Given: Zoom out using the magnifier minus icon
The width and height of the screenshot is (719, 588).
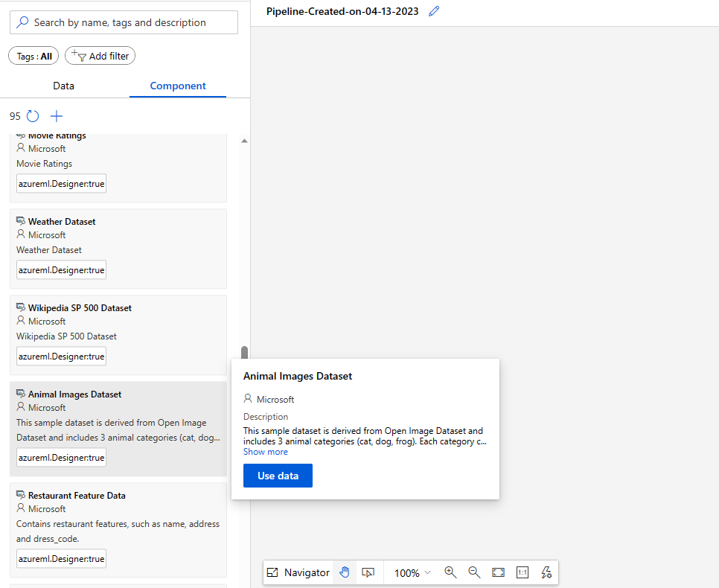Looking at the screenshot, I should tap(474, 572).
